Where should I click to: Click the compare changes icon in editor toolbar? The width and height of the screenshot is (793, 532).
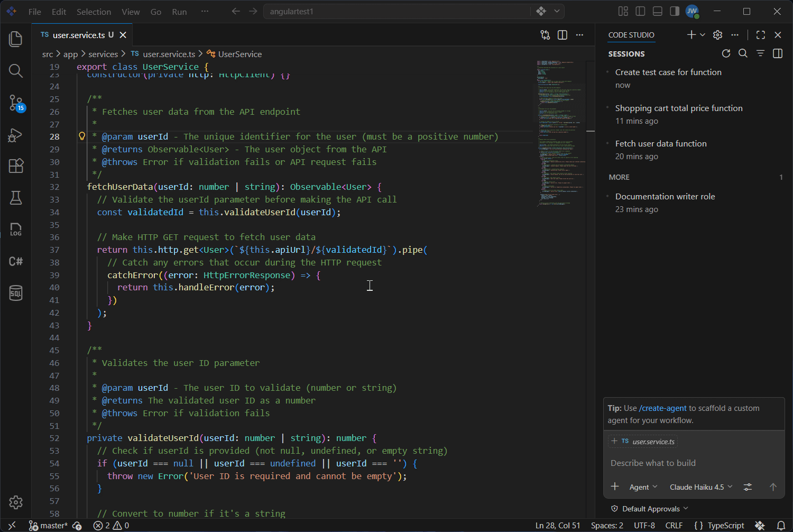545,35
